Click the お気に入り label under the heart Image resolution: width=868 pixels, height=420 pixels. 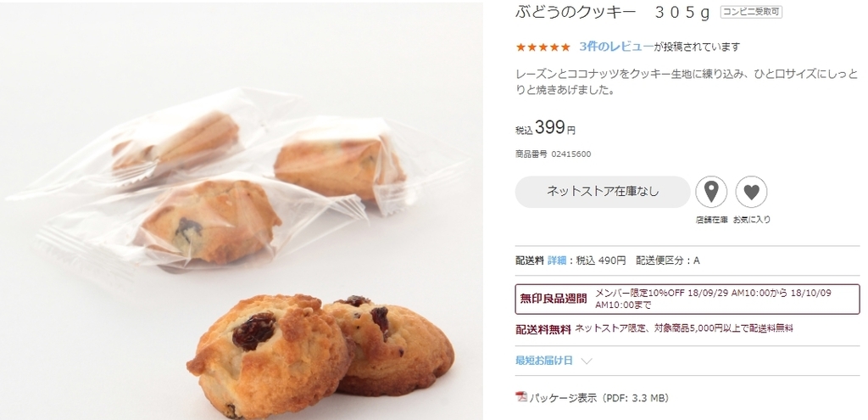click(x=752, y=220)
